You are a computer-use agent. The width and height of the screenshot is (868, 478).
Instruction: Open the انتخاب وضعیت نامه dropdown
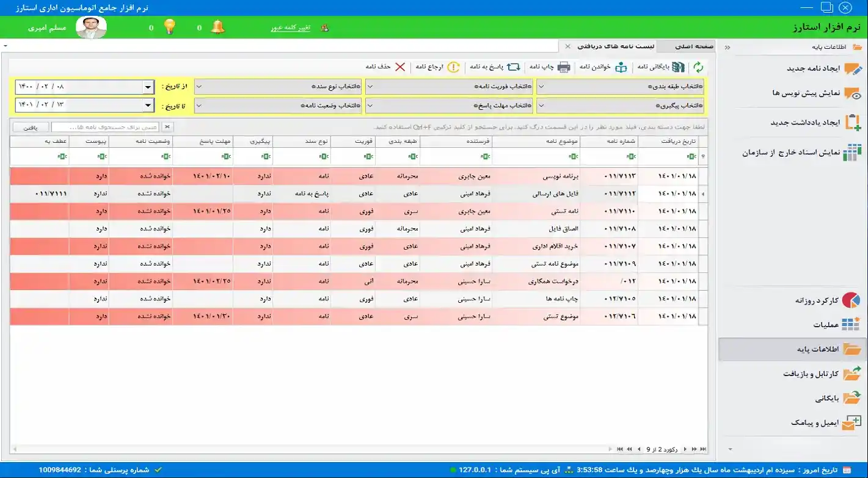[x=278, y=106]
